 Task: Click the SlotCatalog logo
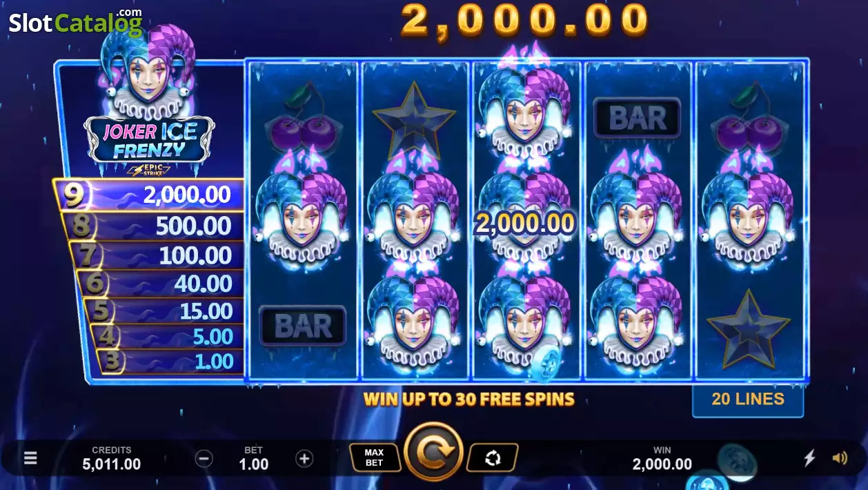(76, 21)
